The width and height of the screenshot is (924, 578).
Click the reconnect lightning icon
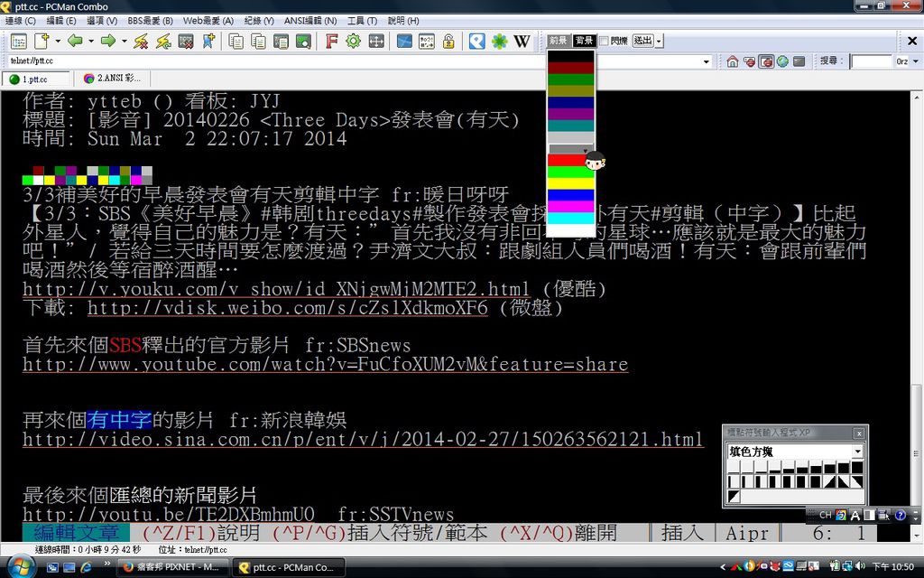(x=163, y=42)
